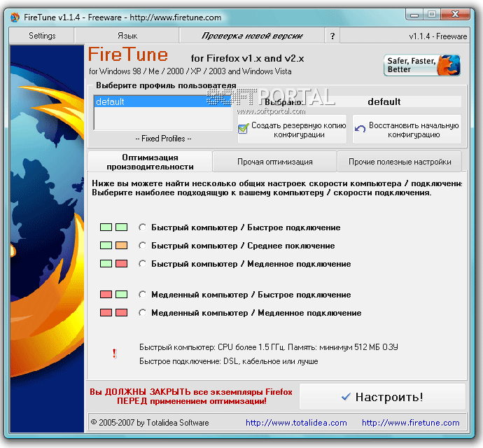Open the totalidea.com link
Image resolution: width=483 pixels, height=448 pixels.
click(296, 423)
